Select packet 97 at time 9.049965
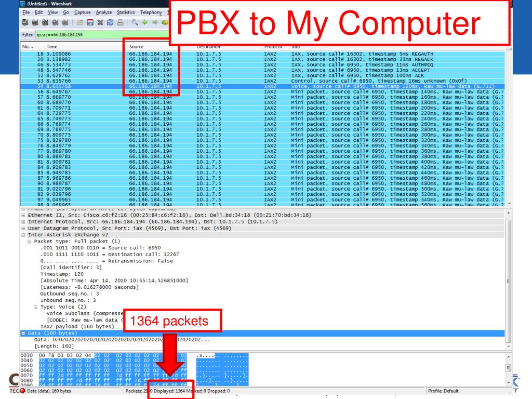This screenshot has width=532, height=399. coord(262,200)
